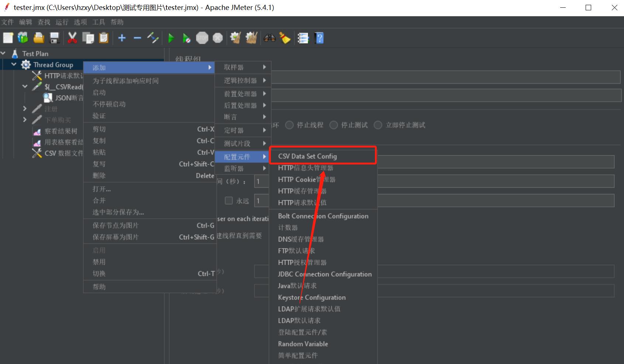
Task: Click the Reset search icon
Action: (x=285, y=38)
